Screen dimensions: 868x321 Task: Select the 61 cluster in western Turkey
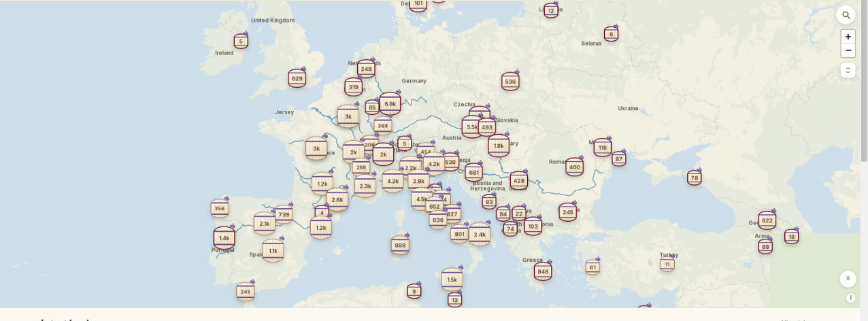coord(592,267)
